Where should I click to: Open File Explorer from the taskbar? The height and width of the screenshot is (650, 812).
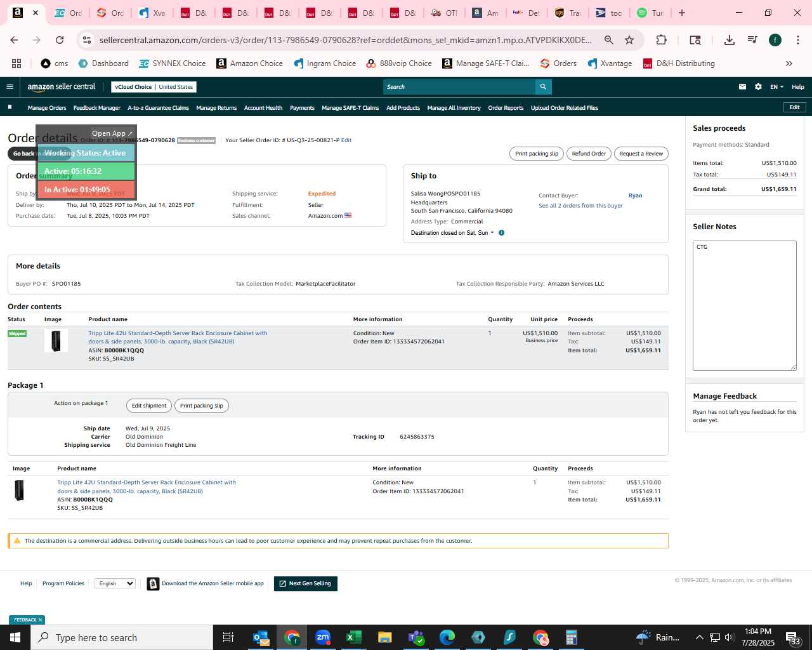point(384,637)
